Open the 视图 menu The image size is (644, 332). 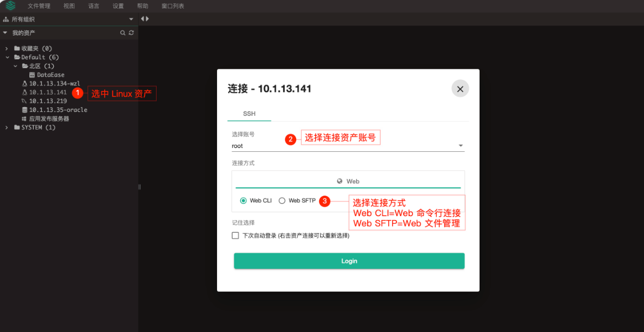click(69, 6)
